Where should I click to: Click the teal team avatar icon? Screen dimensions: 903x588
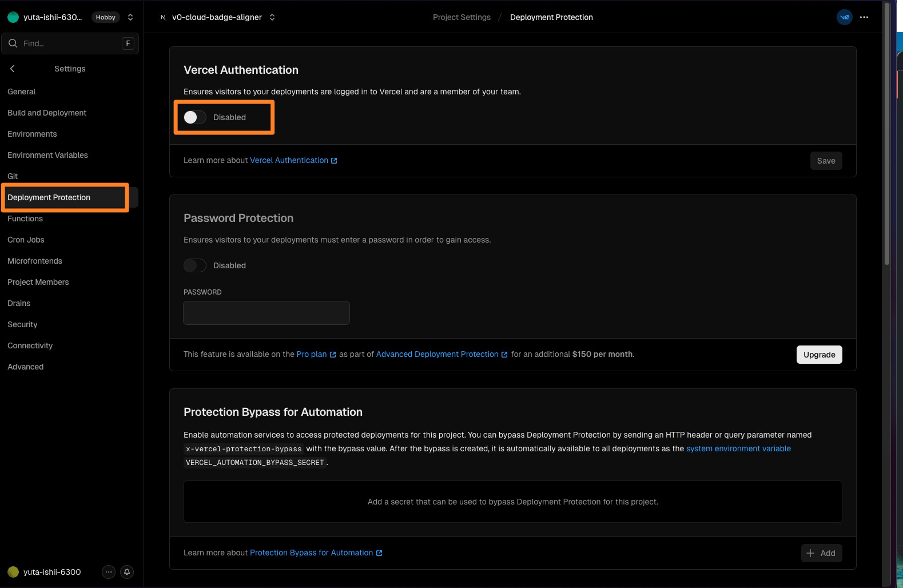coord(13,17)
